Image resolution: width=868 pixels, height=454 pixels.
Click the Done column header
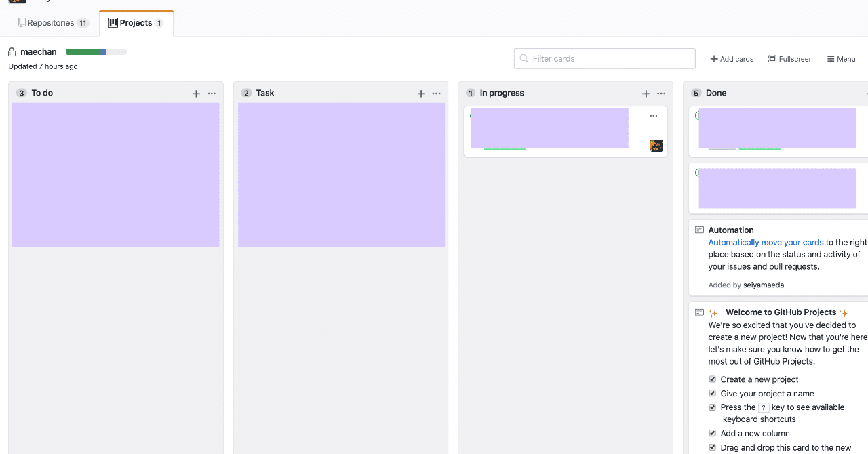[x=716, y=94]
